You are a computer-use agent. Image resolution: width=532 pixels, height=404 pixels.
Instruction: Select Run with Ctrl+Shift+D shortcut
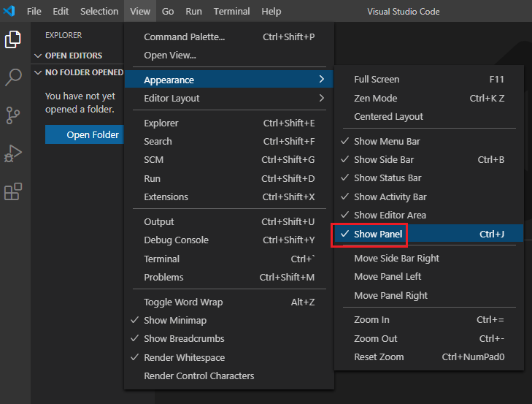pos(229,178)
